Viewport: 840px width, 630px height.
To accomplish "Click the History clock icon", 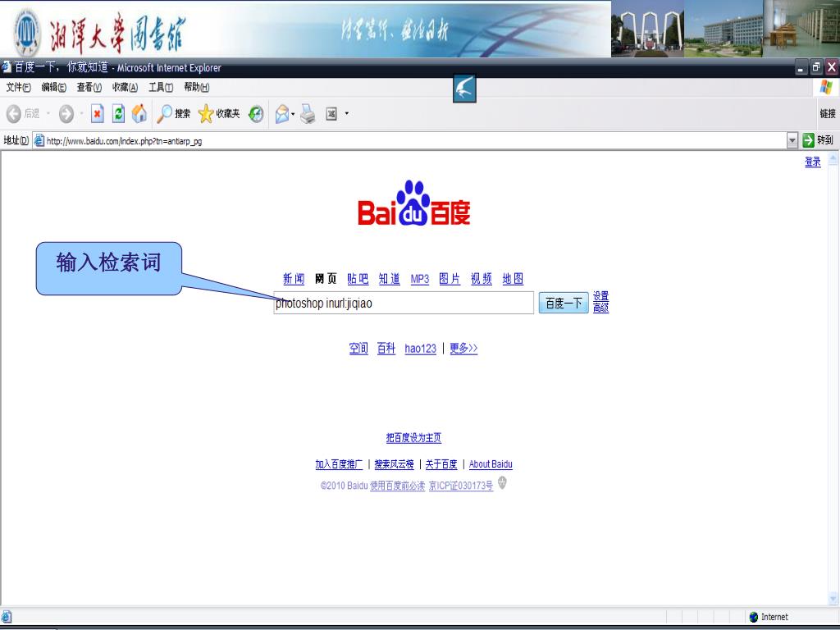I will [x=256, y=113].
